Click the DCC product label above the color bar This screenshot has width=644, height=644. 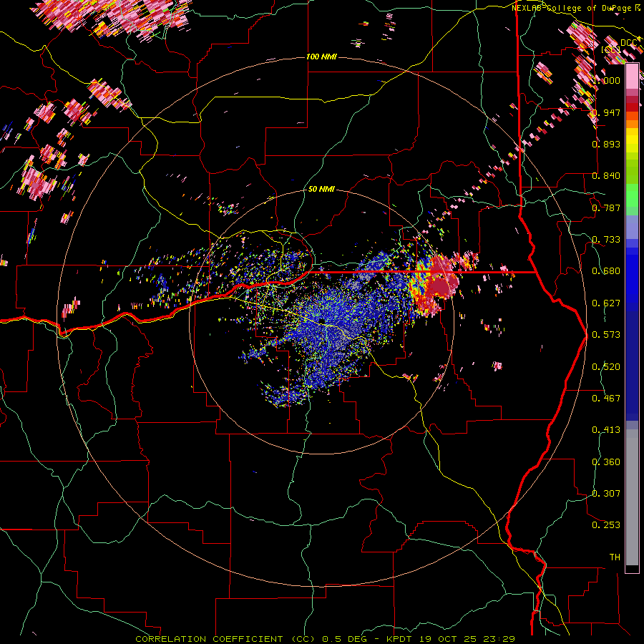point(629,43)
